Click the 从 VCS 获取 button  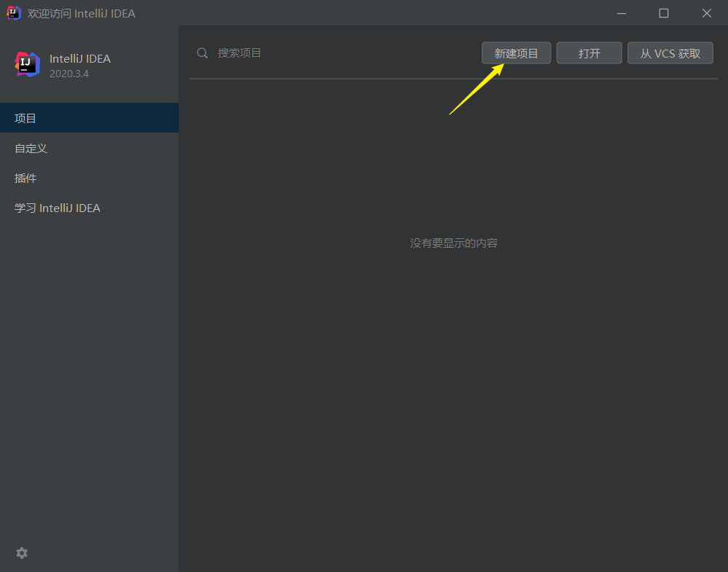pos(670,52)
